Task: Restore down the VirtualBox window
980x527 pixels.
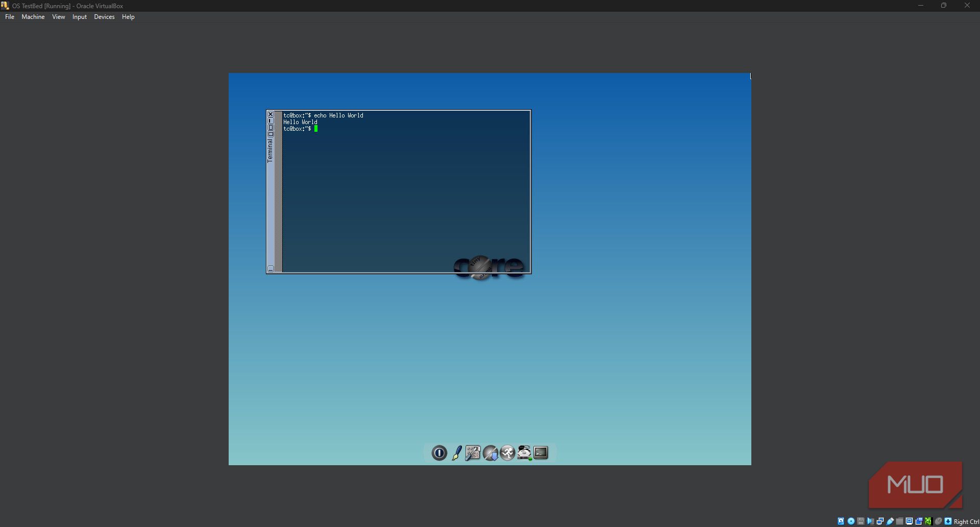Action: 944,6
